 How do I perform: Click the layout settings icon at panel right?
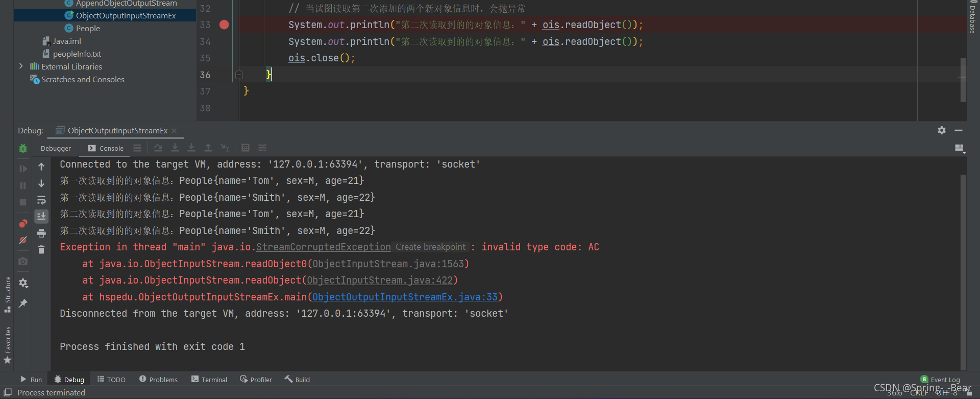click(x=959, y=148)
